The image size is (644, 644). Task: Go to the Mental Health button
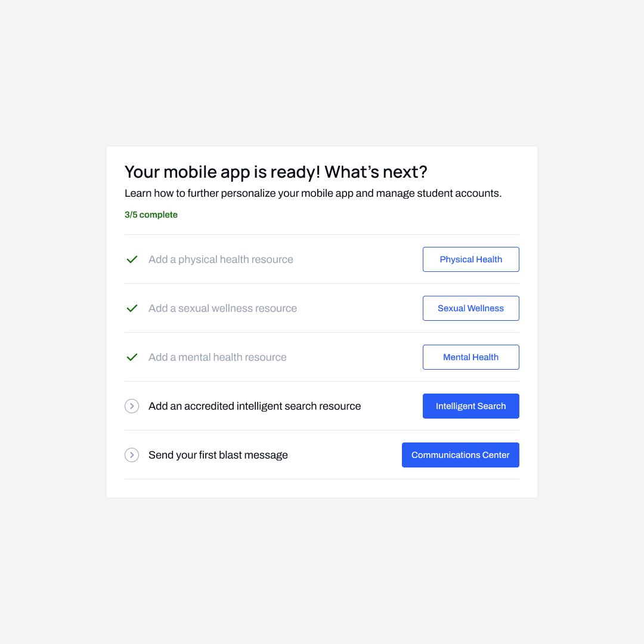click(x=470, y=357)
